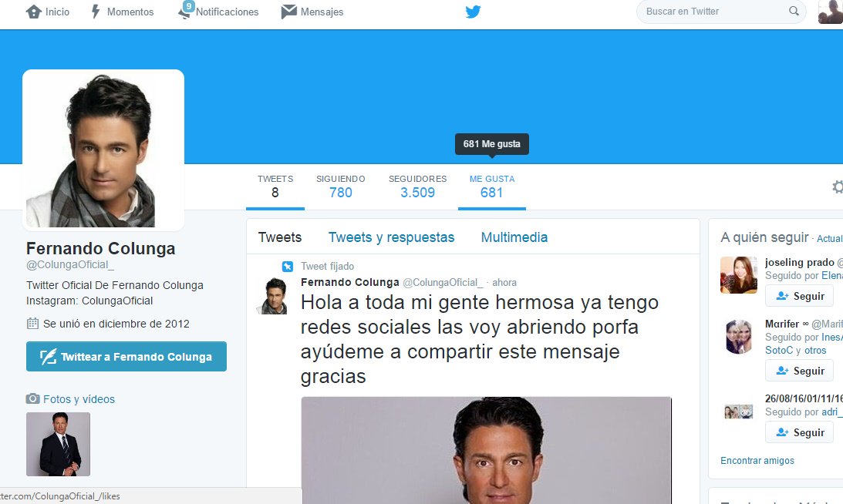Follow the 26/08/16/01/11/16 account

799,432
